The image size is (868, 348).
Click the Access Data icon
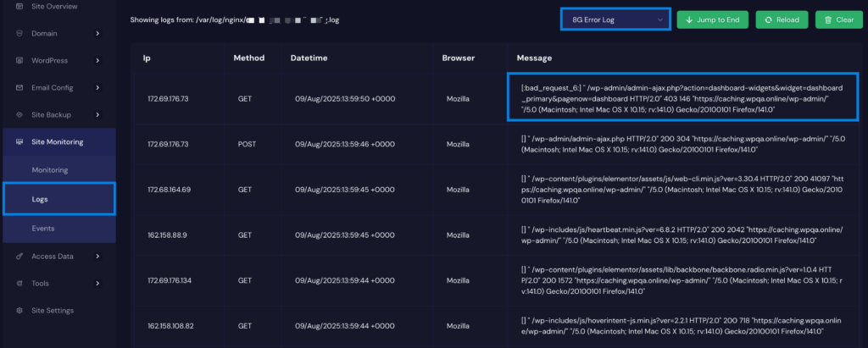19,256
